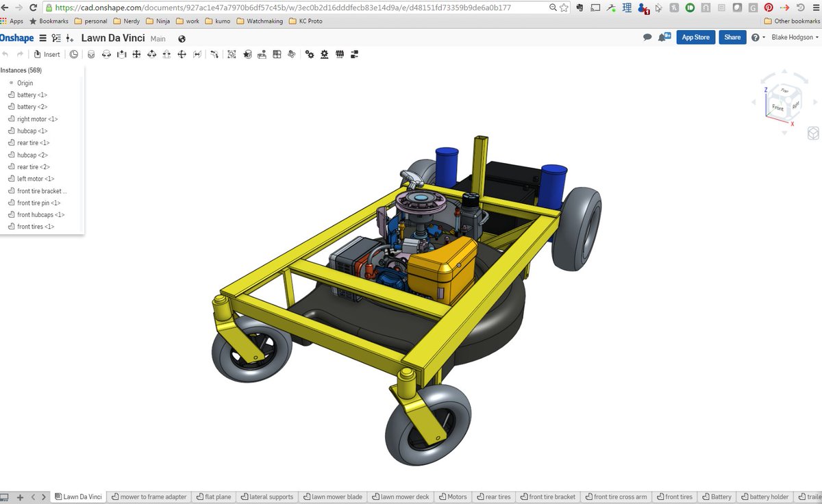Click the public globe icon beside Main
Image resolution: width=822 pixels, height=504 pixels.
click(x=182, y=39)
